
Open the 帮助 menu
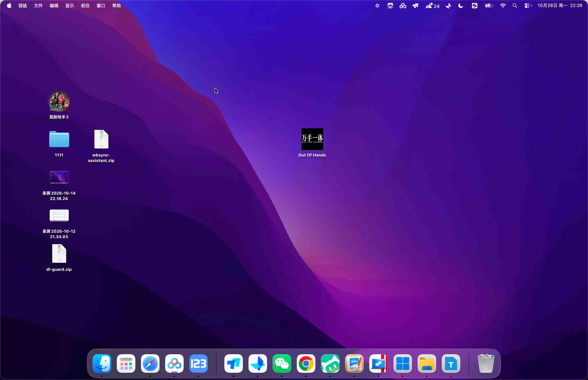point(117,5)
